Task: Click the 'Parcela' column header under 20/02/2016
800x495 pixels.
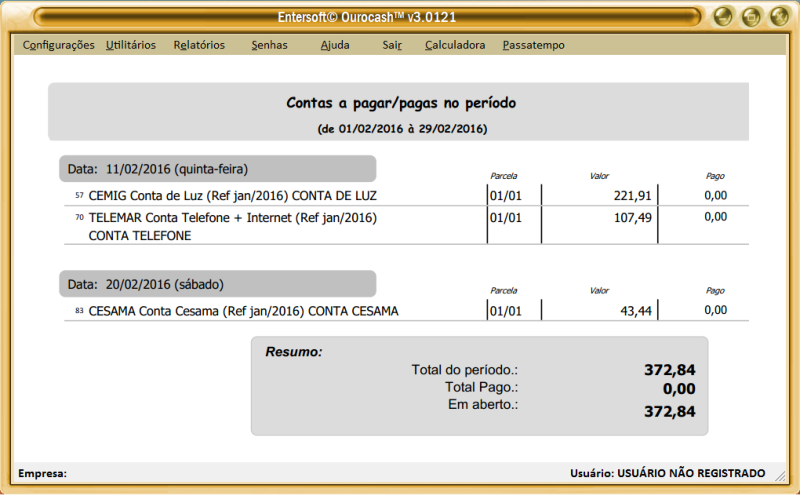Action: coord(504,290)
